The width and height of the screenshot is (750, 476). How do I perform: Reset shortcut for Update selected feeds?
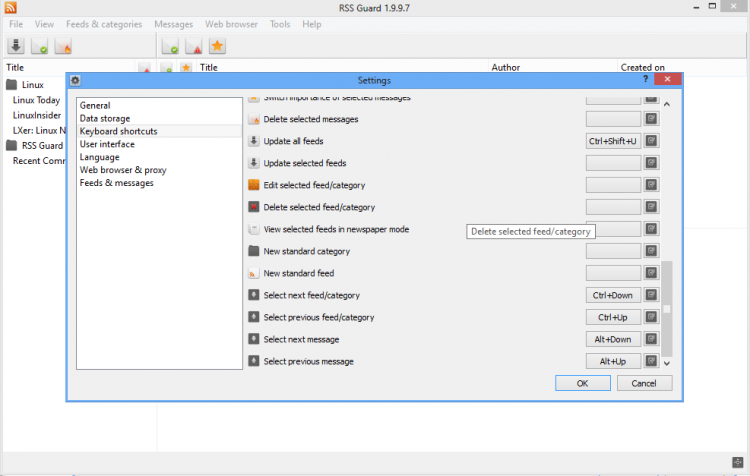tap(651, 163)
